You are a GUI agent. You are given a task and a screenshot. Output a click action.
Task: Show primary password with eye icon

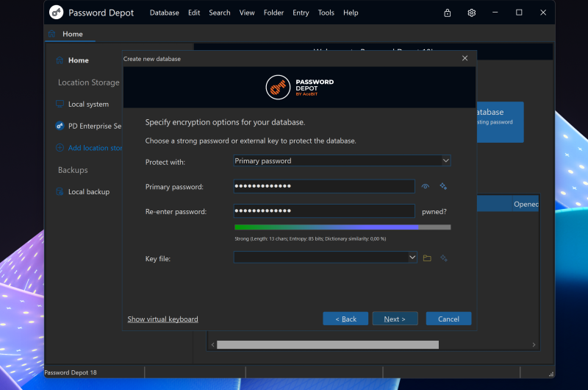coord(425,186)
